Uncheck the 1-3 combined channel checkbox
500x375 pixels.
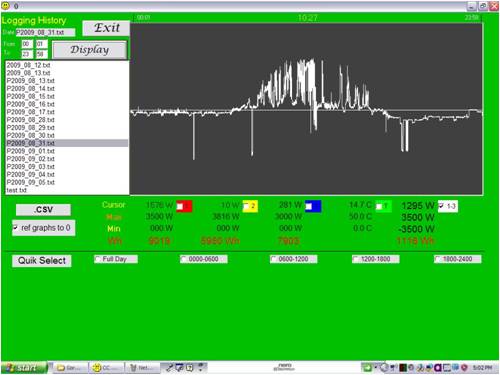point(441,206)
